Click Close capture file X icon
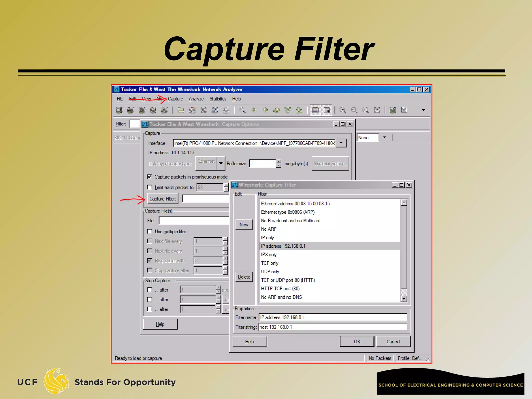This screenshot has height=399, width=532. [x=203, y=110]
